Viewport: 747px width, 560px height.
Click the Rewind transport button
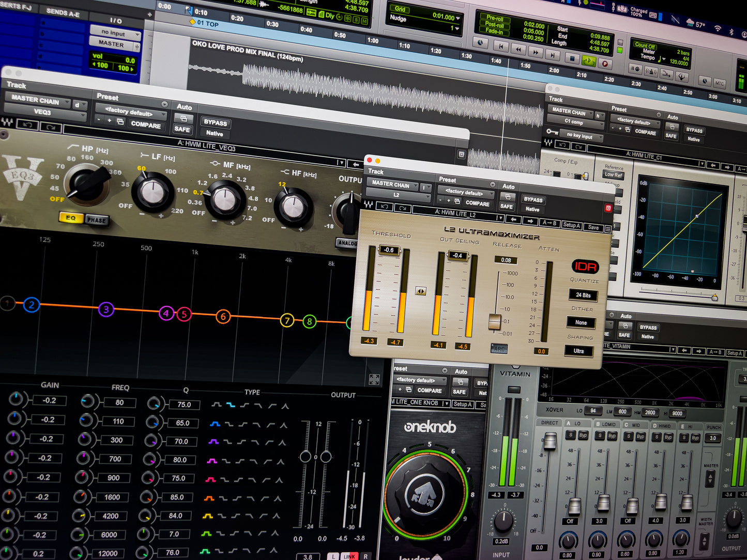point(518,49)
